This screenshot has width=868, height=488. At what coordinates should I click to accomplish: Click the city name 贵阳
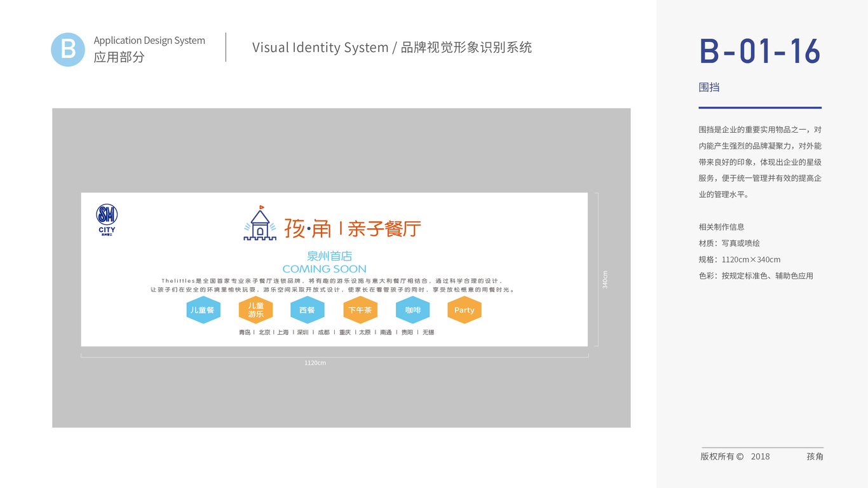(x=407, y=332)
